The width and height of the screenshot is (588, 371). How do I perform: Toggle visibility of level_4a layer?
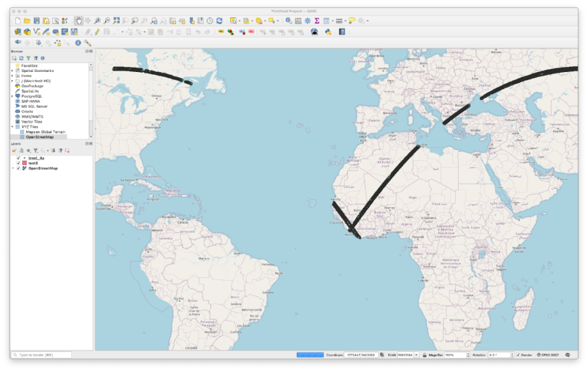[18, 158]
